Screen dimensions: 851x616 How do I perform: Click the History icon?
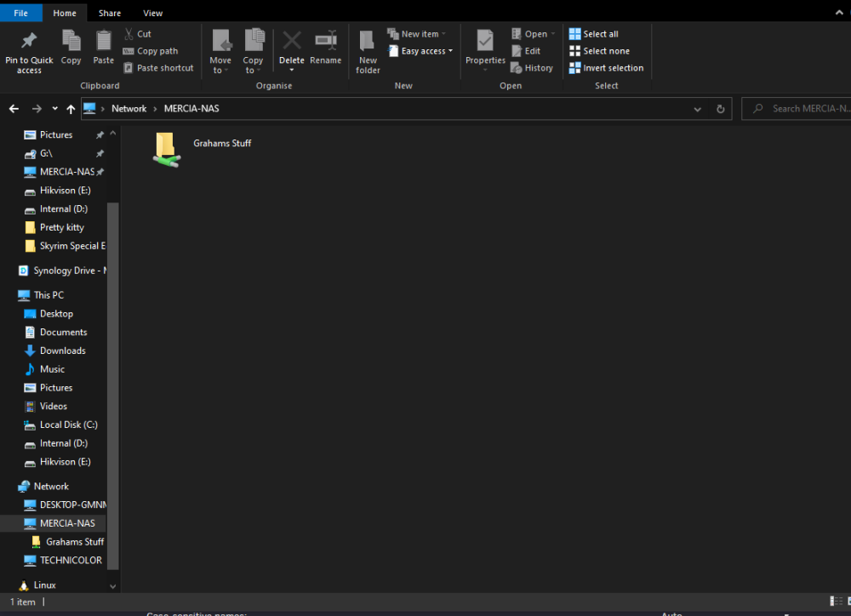(517, 68)
